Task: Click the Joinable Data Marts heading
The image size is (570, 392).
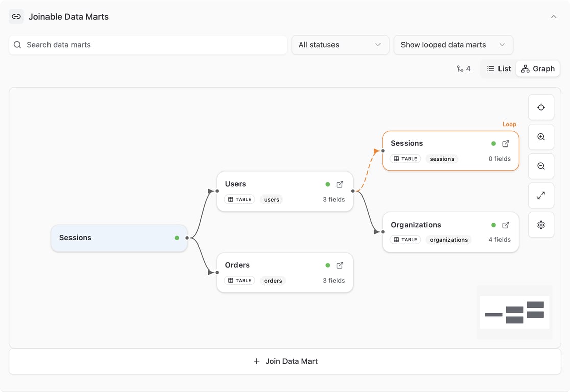Action: point(68,17)
